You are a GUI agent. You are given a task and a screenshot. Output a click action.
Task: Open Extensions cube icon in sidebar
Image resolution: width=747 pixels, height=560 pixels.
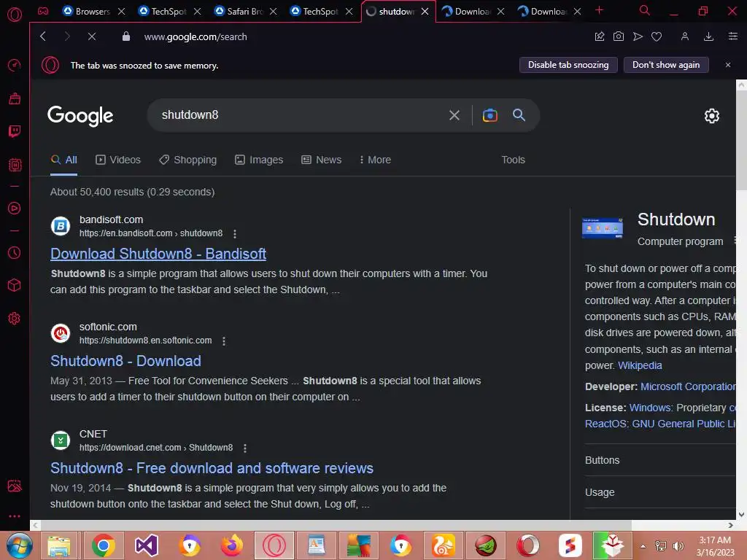15,285
